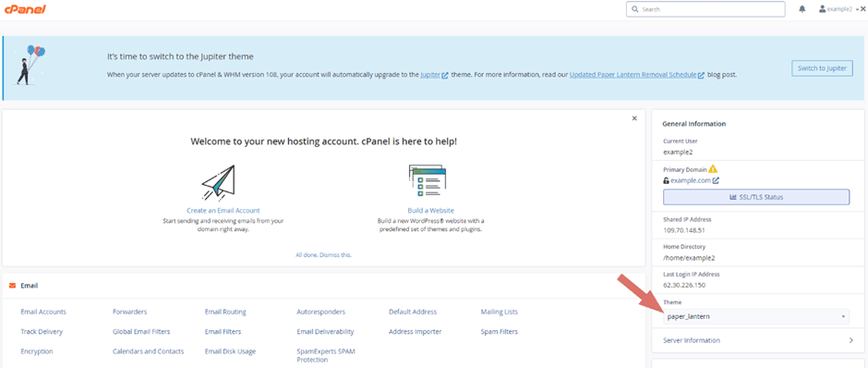Screen dimensions: 868x368
Task: Focus the Search field
Action: (705, 9)
